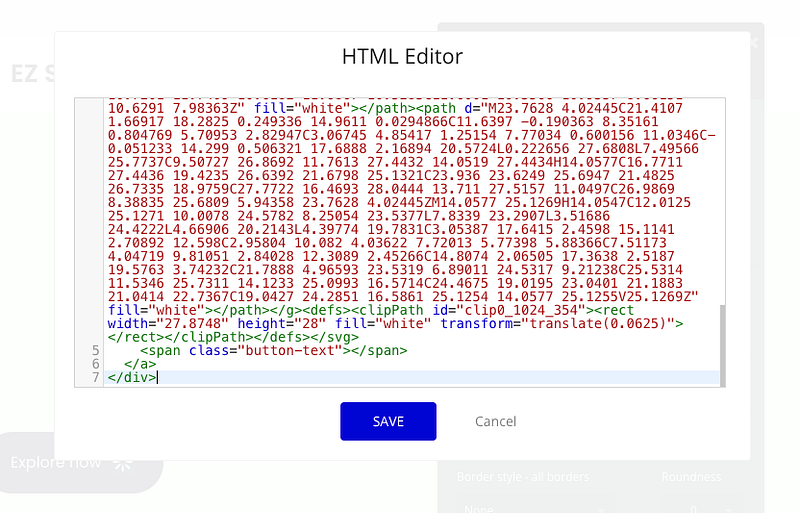Cancel the HTML Editor dialog
This screenshot has height=513, width=800.
495,421
